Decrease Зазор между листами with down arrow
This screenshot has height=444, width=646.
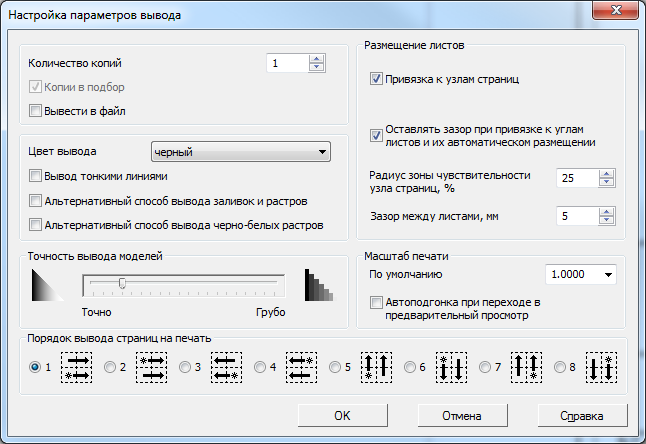tap(607, 221)
